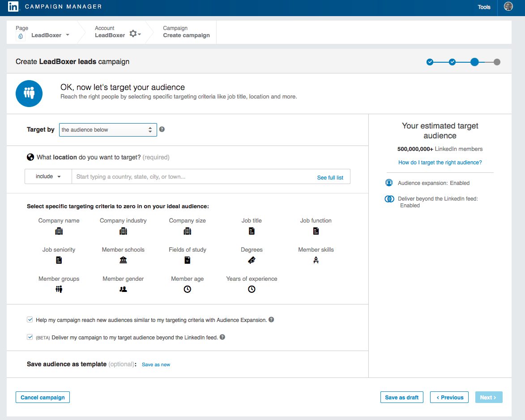Open See full list link

coord(330,177)
